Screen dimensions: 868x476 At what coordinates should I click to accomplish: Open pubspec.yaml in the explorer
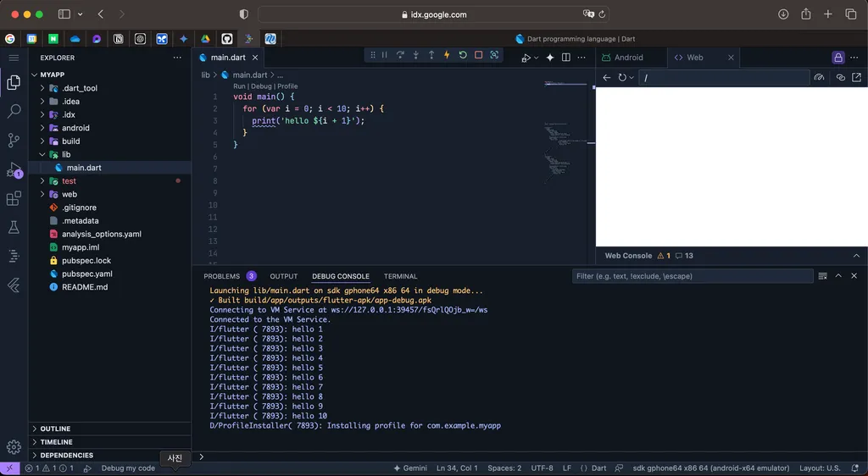(x=87, y=274)
